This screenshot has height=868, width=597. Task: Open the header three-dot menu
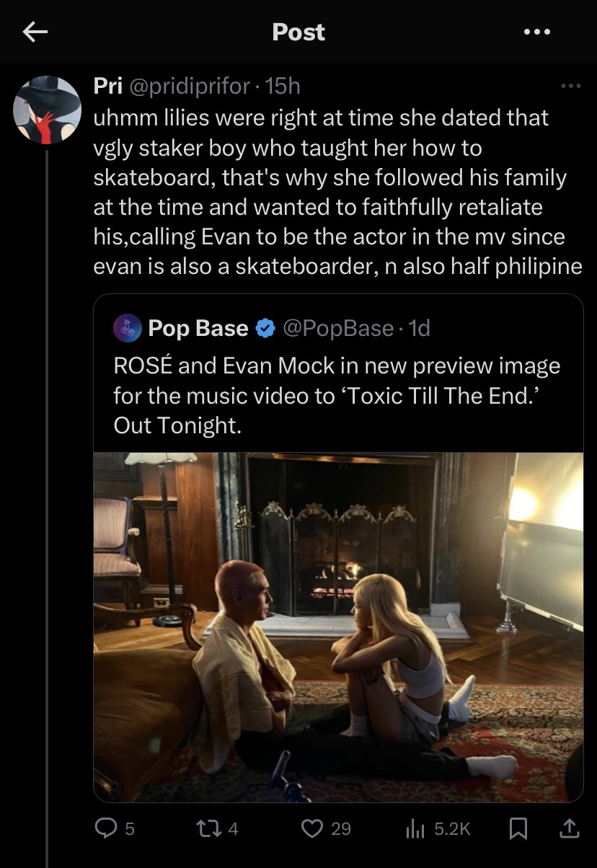click(537, 32)
